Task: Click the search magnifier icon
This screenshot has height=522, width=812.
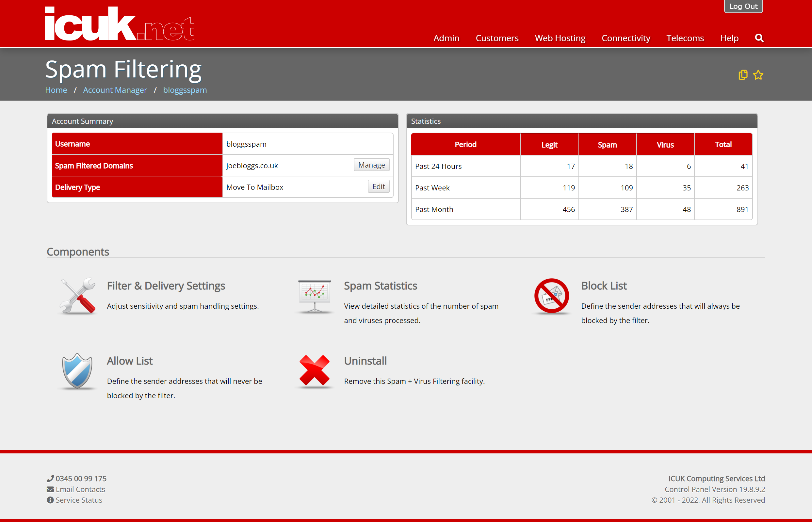Action: [x=759, y=38]
